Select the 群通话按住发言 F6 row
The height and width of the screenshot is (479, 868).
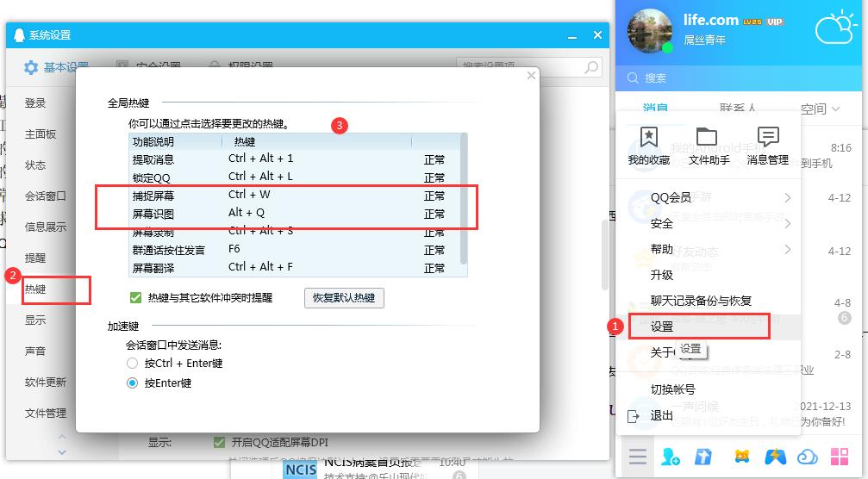click(x=295, y=250)
